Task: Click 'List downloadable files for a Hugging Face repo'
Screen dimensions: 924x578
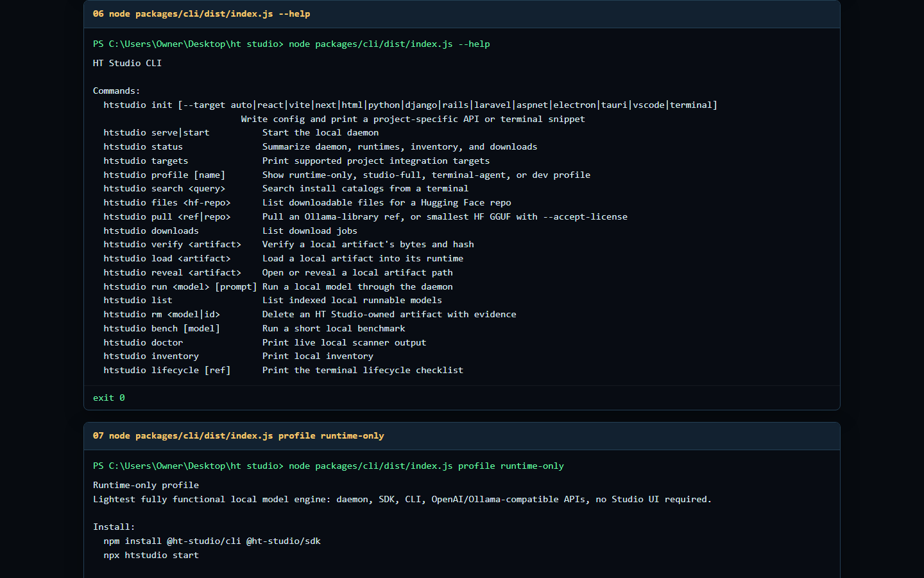Action: coord(387,202)
